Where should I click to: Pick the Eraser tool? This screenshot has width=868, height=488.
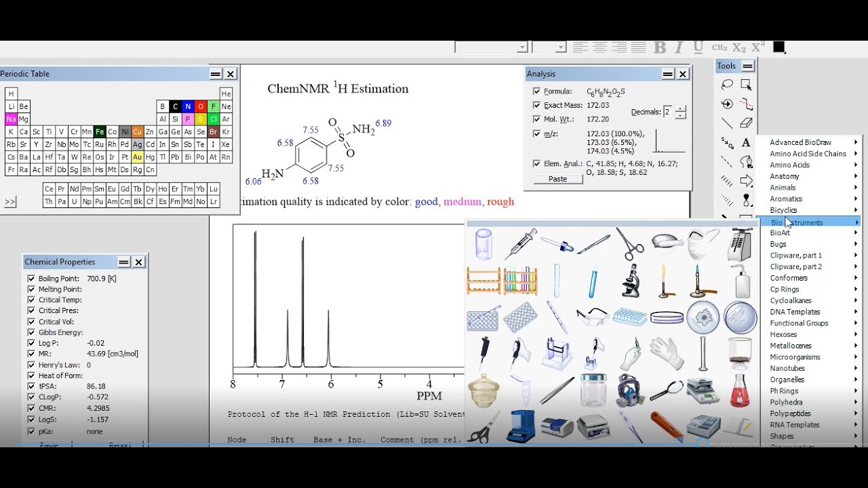pos(746,123)
